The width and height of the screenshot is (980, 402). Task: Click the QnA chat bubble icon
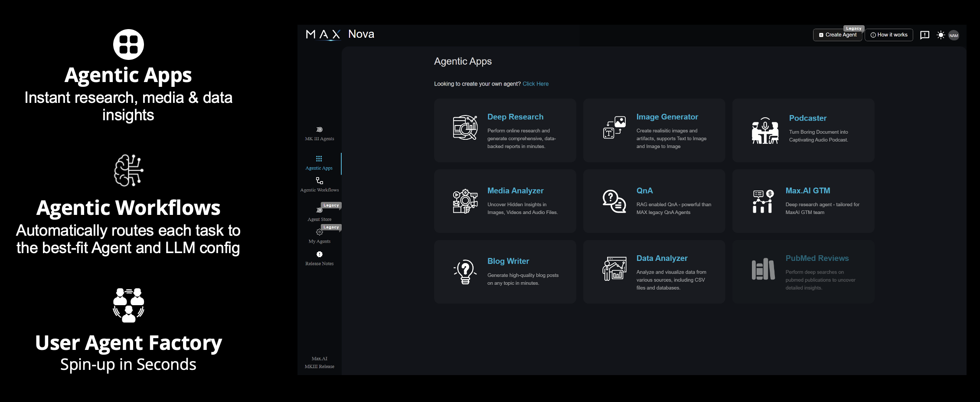(614, 201)
